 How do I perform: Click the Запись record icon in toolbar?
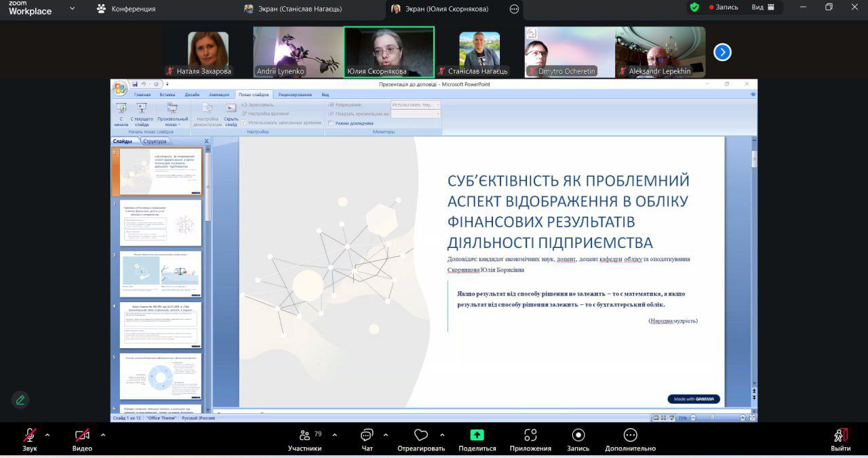pyautogui.click(x=578, y=435)
